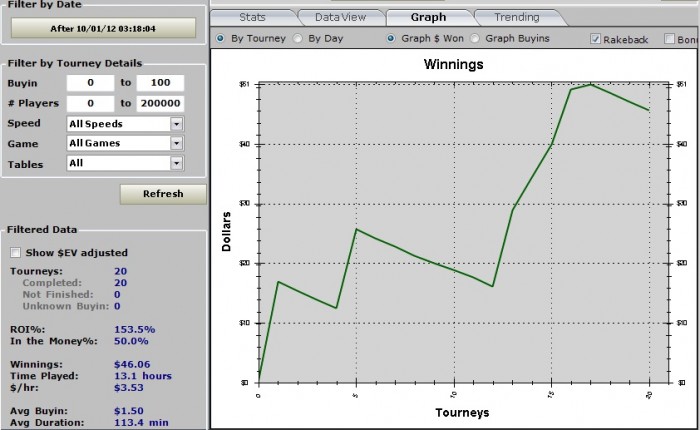Select the By Tourney radio option
Screen dimensions: 700x430
(x=220, y=38)
